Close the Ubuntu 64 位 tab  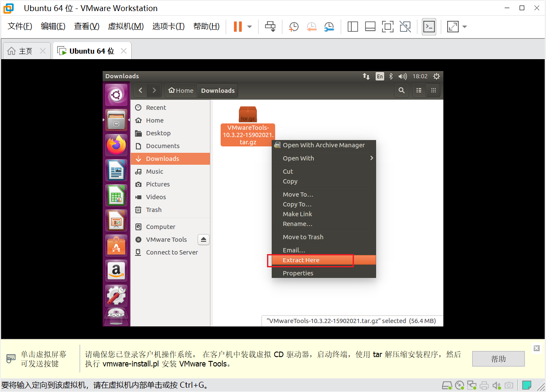tap(124, 51)
